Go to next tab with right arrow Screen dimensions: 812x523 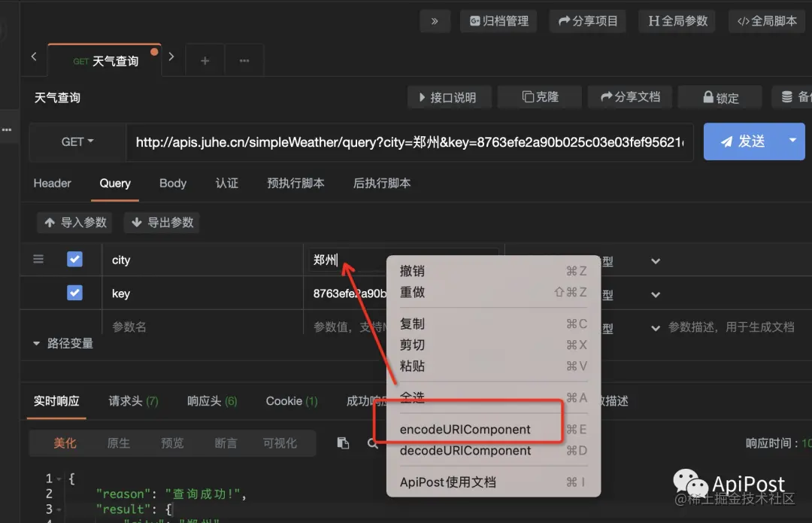(x=171, y=56)
